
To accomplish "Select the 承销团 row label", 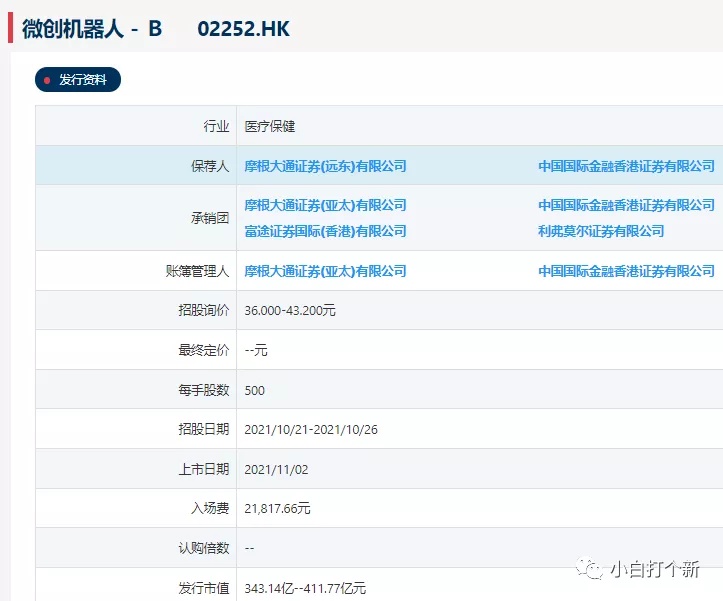I will pyautogui.click(x=210, y=218).
